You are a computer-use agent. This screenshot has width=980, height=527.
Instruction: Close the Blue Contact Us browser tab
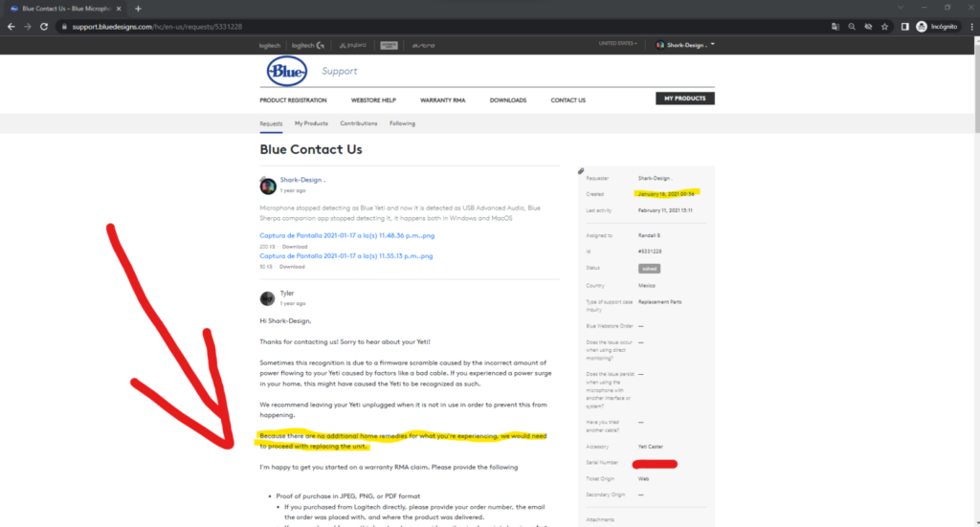click(119, 9)
